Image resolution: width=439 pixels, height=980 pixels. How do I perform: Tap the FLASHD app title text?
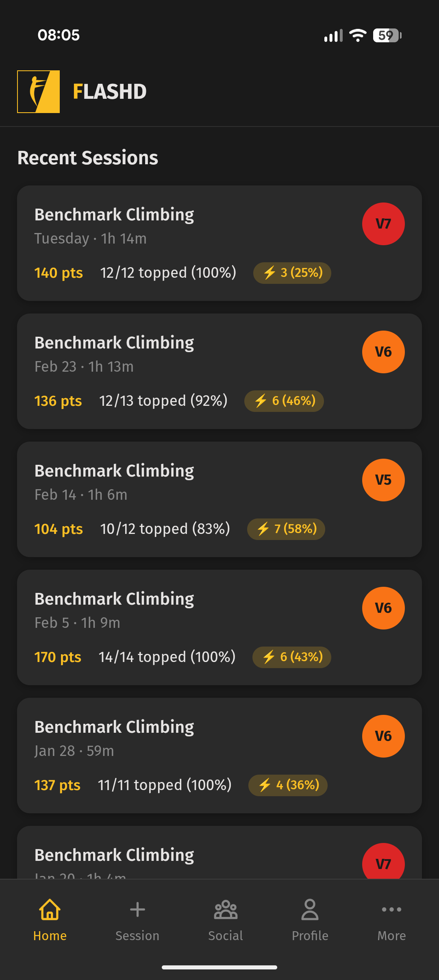pyautogui.click(x=110, y=91)
